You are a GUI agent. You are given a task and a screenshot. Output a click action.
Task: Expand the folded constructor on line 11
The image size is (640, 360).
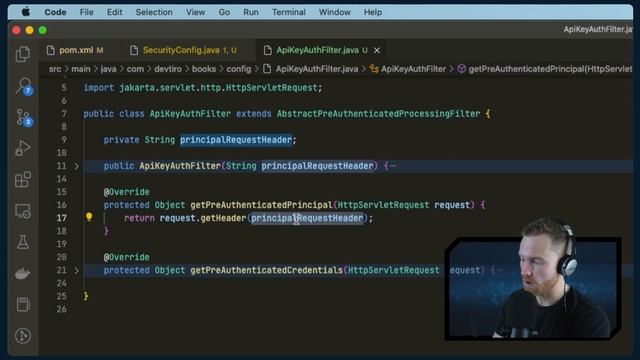76,166
